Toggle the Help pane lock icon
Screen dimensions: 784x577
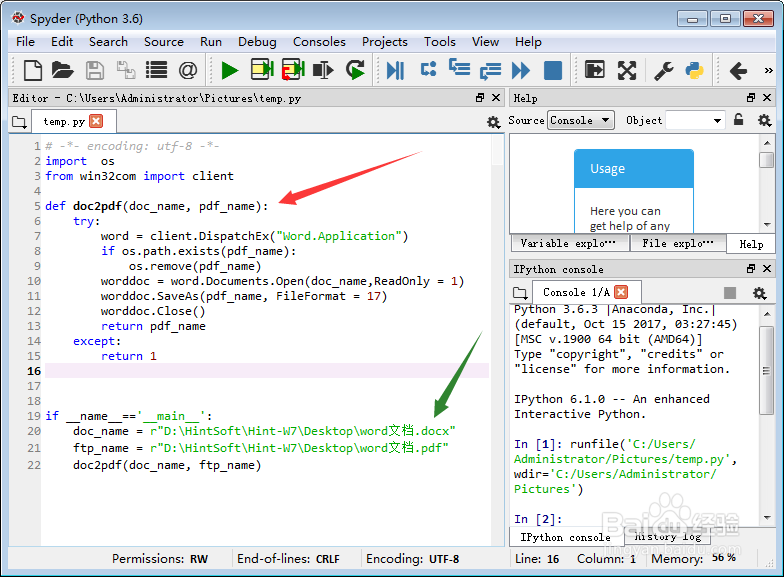point(738,120)
